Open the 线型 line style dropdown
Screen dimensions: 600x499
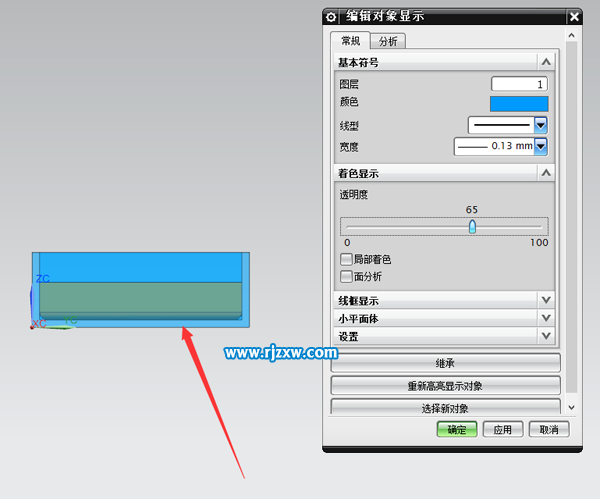click(540, 125)
